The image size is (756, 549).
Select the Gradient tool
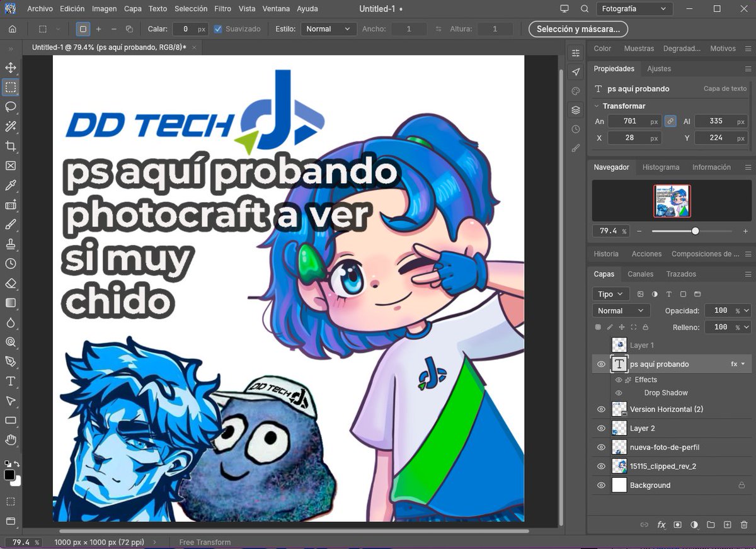point(11,303)
